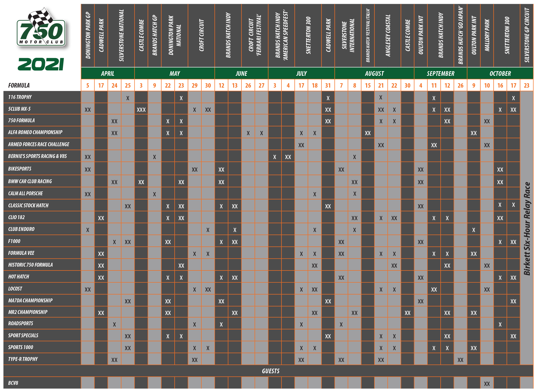
Task: Select the CLASSIC STOCK HATCH row label
Action: click(28, 206)
